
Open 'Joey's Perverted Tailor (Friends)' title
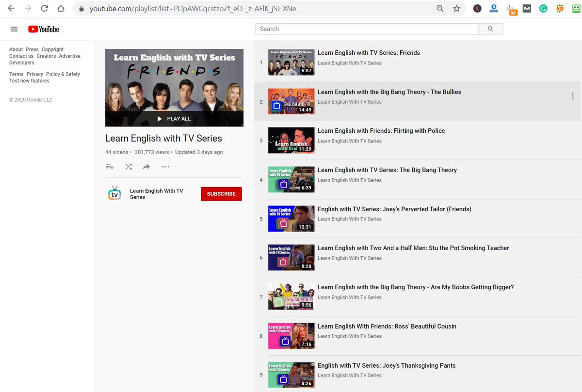(394, 209)
